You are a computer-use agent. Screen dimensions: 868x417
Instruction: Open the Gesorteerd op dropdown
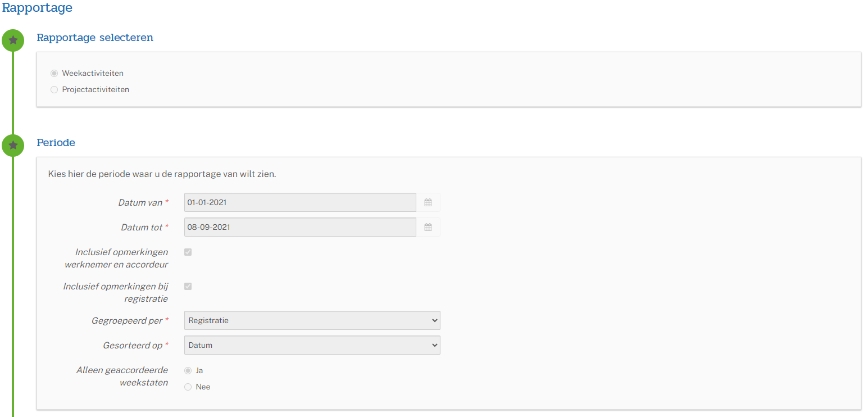(312, 345)
